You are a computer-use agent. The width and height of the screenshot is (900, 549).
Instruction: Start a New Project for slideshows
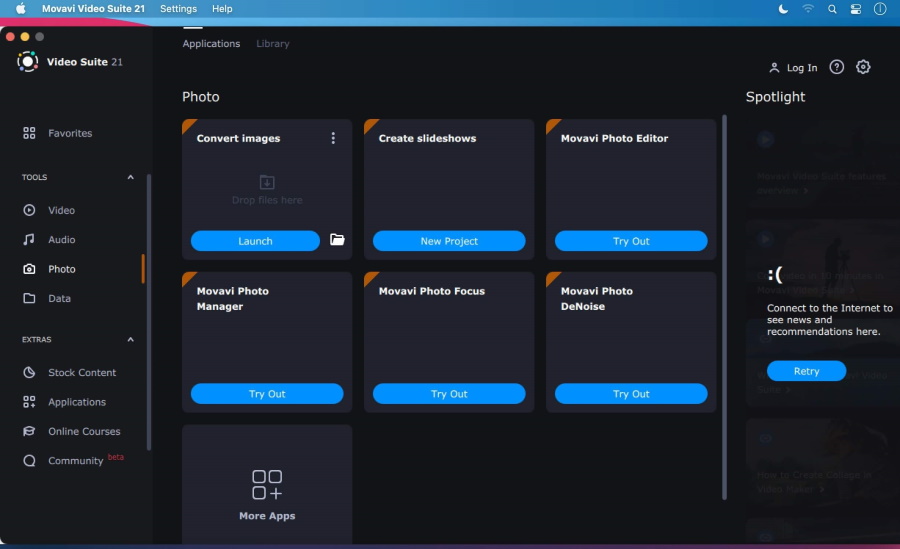point(449,241)
